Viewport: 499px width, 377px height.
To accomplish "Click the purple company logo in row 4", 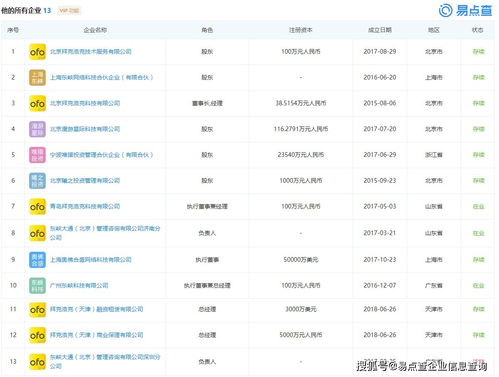I will point(37,129).
